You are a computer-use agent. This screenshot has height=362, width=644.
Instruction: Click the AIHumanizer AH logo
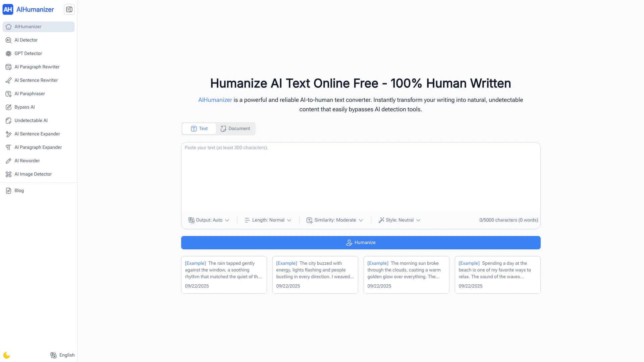(x=8, y=9)
